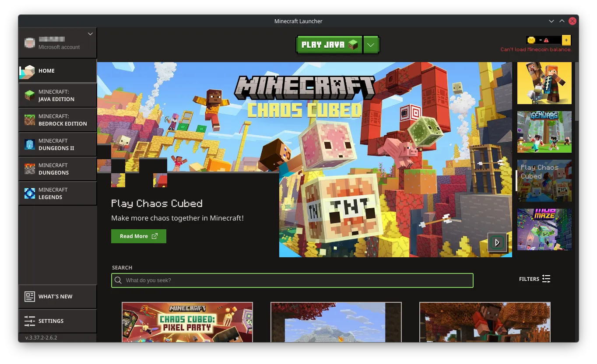This screenshot has height=364, width=597.
Task: Open Minecraft Dungeons II in the sidebar
Action: [57, 144]
